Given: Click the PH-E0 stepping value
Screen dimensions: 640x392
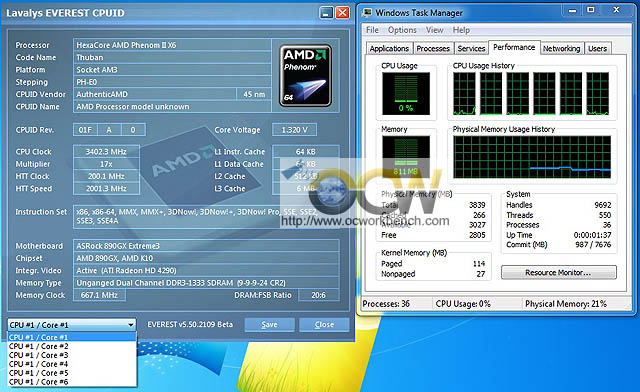Looking at the screenshot, I should [x=172, y=82].
